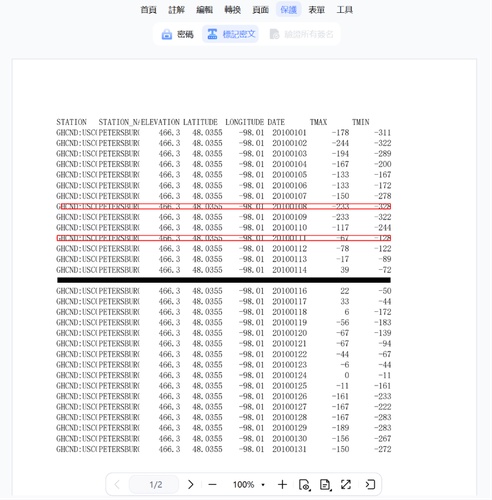This screenshot has width=492, height=500.
Task: Click the black redacted bar below 20100114
Action: coord(224,280)
